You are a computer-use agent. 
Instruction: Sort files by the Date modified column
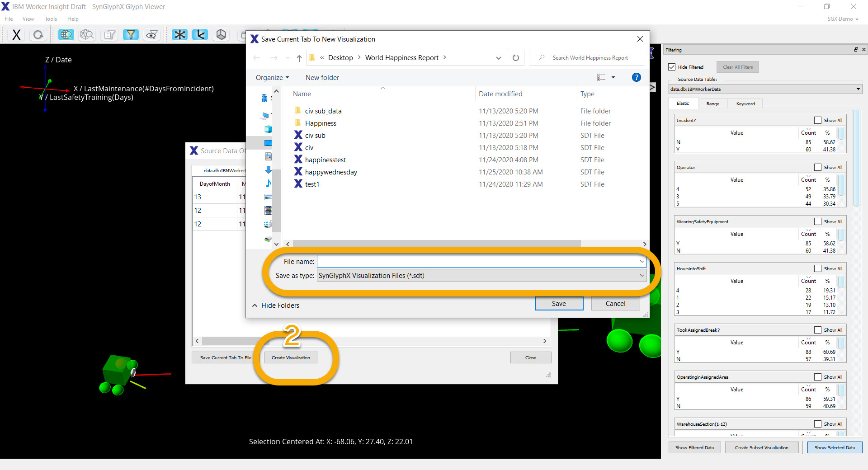click(x=500, y=94)
